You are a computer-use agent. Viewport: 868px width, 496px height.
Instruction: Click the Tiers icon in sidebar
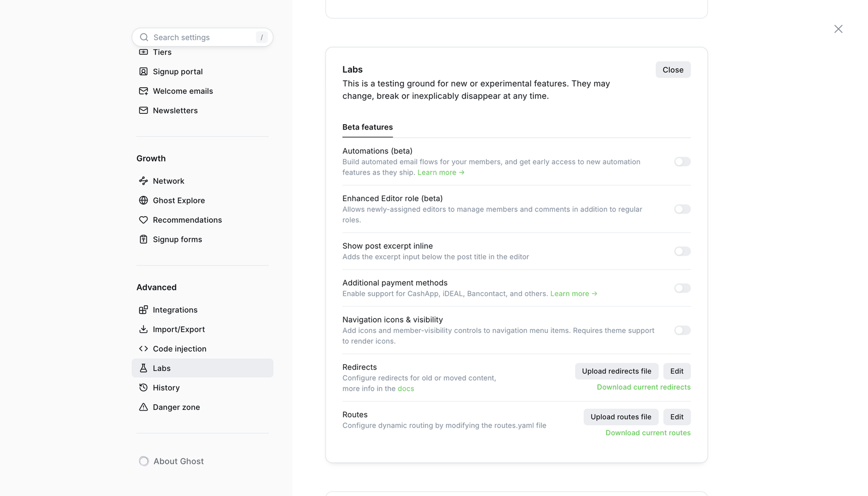pos(143,52)
